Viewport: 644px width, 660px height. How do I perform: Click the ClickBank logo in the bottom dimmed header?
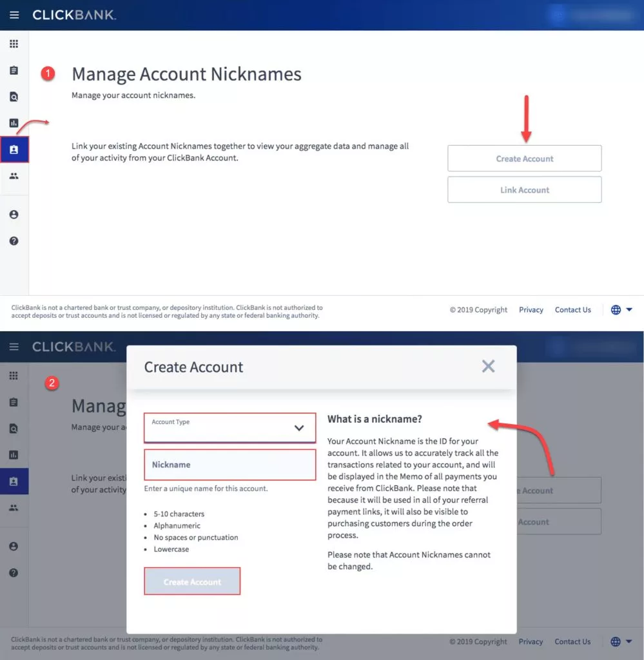tap(74, 347)
